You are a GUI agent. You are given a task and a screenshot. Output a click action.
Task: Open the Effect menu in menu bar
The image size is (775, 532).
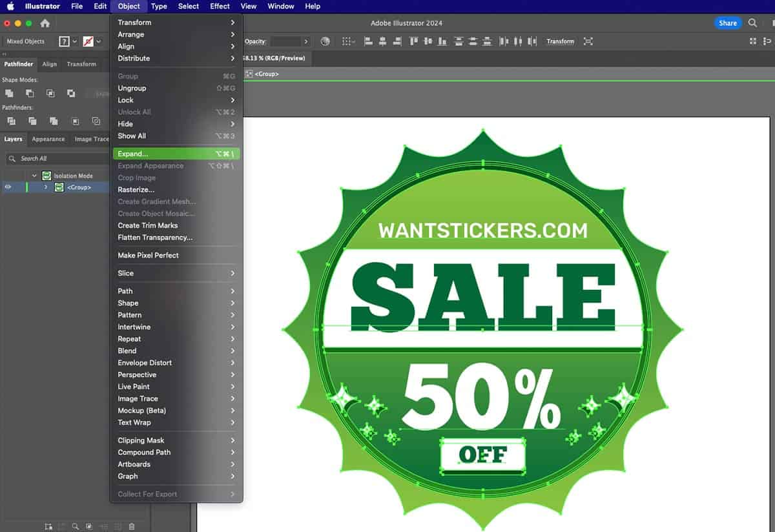click(220, 6)
